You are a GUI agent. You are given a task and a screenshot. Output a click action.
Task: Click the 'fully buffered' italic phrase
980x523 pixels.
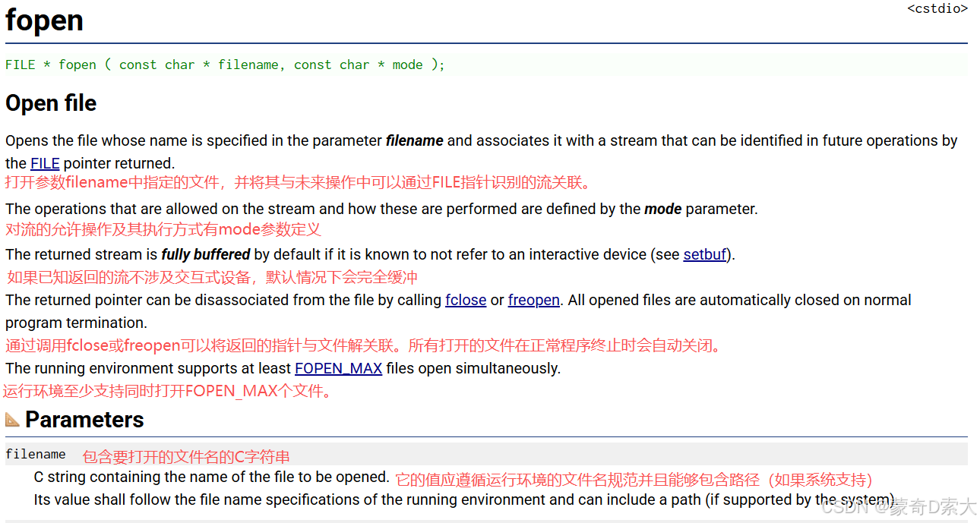206,254
